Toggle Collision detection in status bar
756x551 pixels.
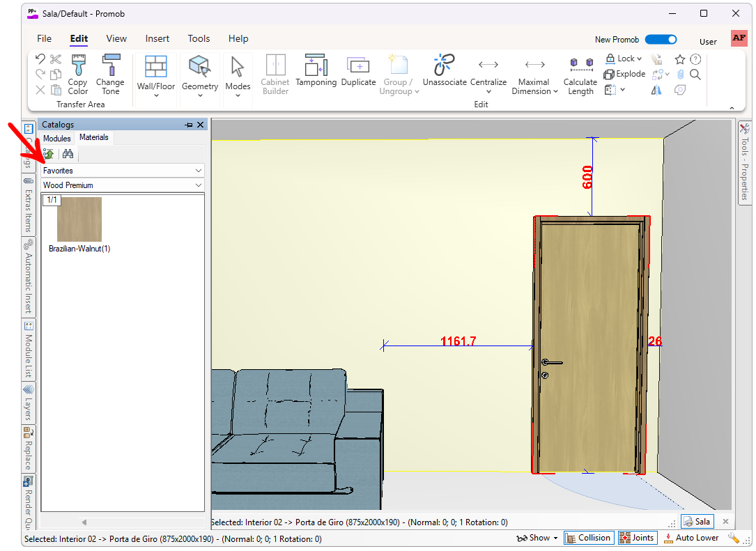(588, 538)
